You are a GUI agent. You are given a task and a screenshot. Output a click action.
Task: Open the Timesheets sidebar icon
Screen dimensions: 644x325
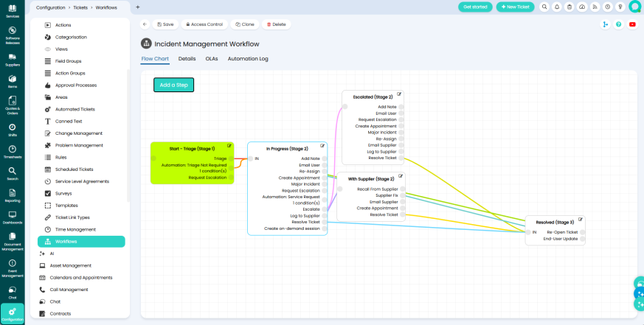(13, 151)
